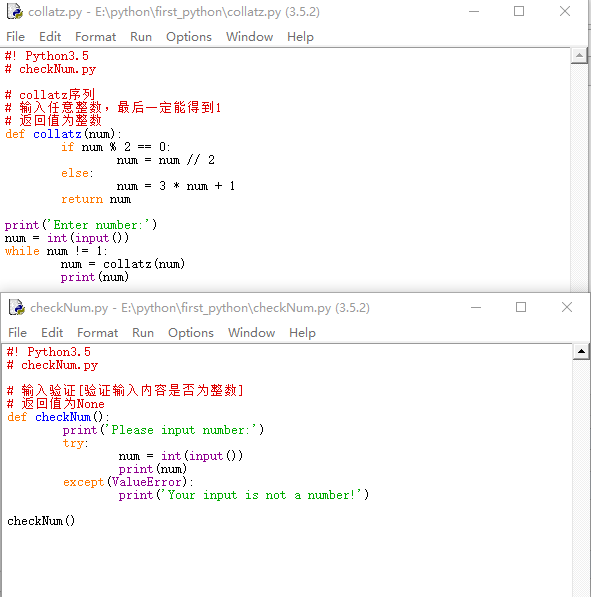Open File menu in checkNum.py window

point(18,333)
